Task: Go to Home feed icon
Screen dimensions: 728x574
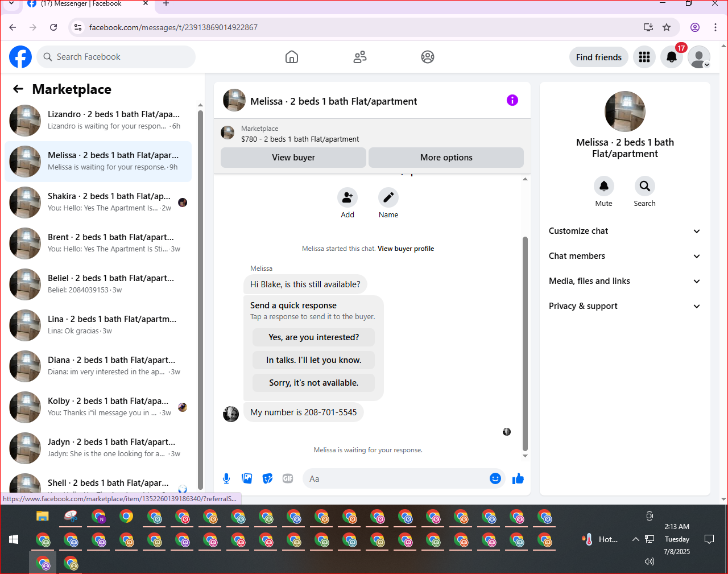Action: tap(292, 57)
